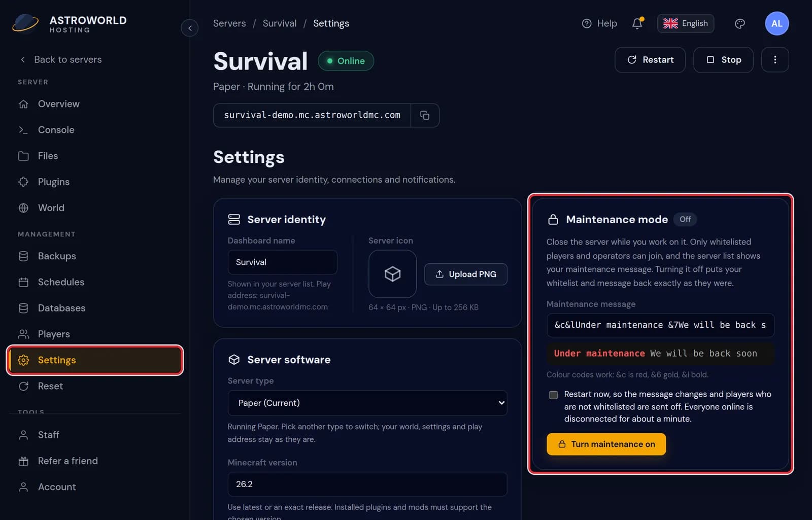Tick the Restart now checkbox
The height and width of the screenshot is (520, 812).
(553, 395)
